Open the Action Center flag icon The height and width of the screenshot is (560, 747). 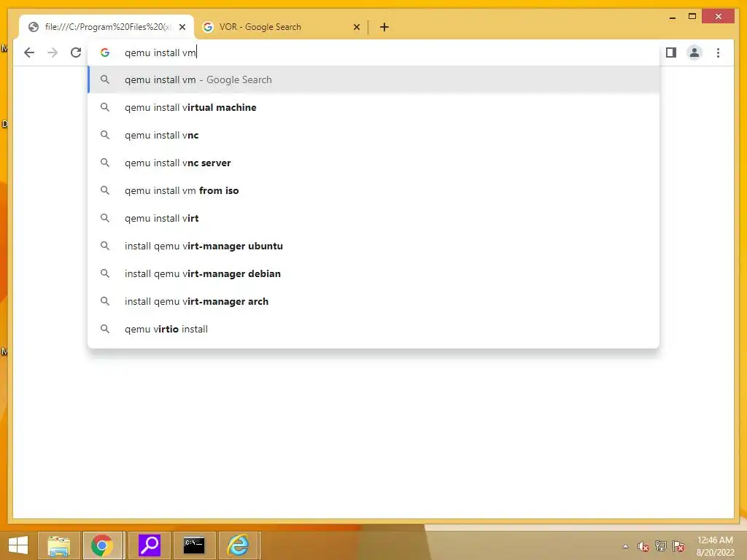pos(678,546)
